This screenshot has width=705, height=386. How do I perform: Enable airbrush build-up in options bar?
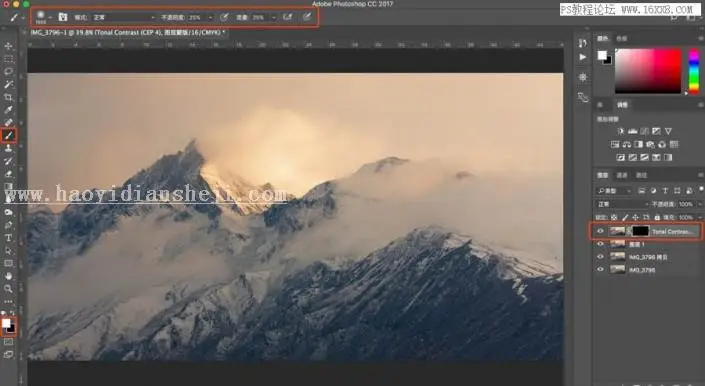tap(288, 17)
